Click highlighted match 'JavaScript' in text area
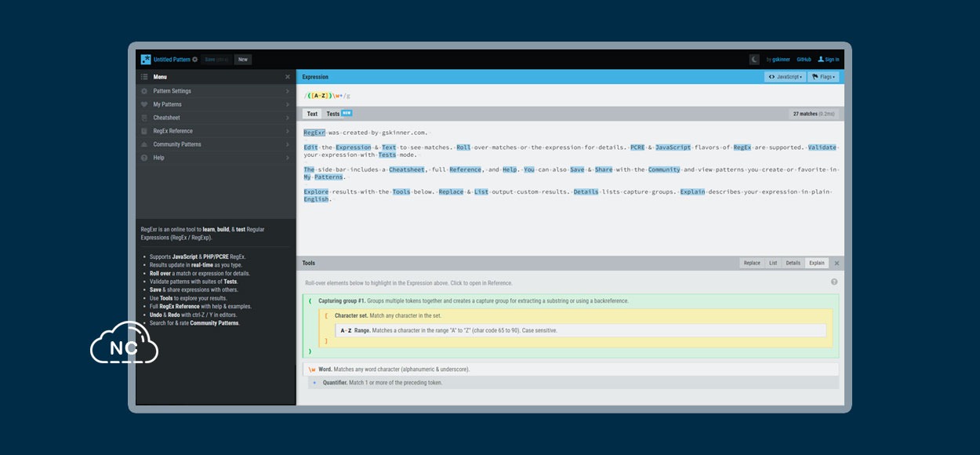 (673, 147)
